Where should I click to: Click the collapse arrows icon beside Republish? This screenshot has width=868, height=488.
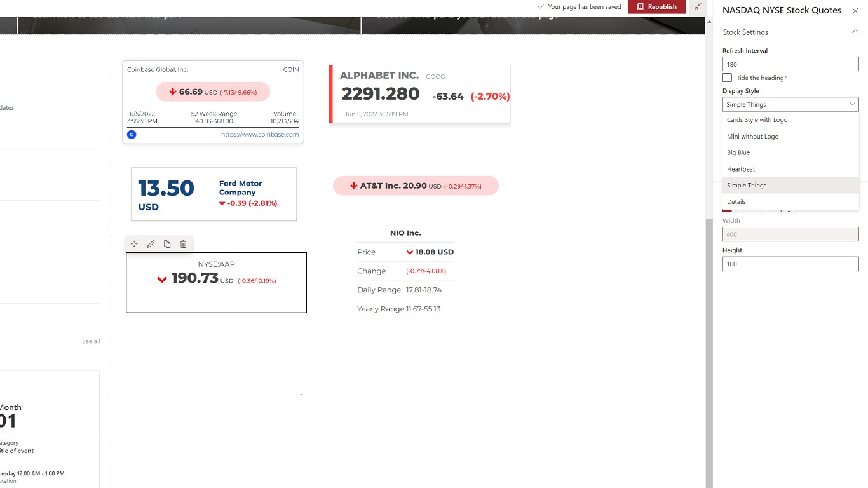(x=698, y=6)
